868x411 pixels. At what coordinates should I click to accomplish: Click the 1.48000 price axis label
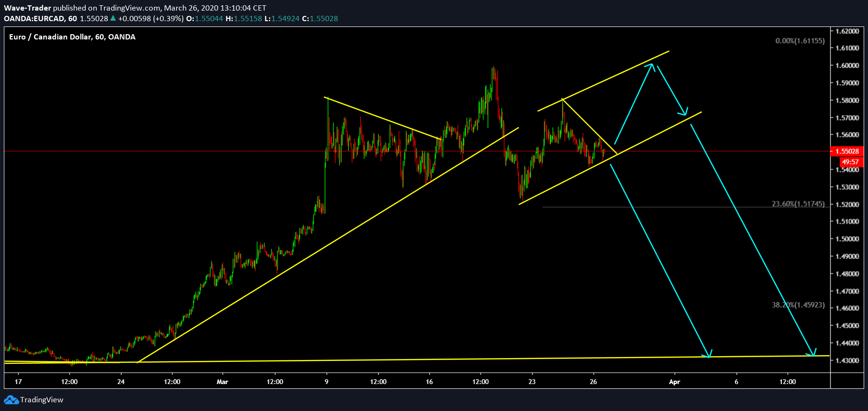(847, 273)
